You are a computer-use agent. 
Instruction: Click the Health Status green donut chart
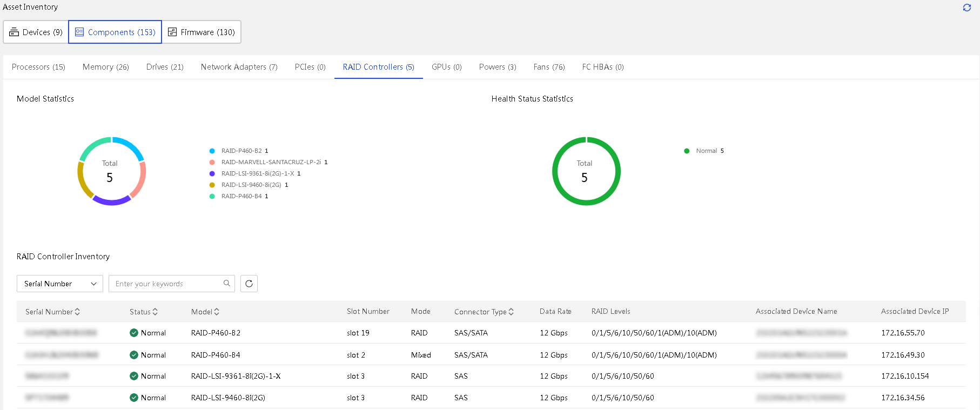click(x=586, y=171)
